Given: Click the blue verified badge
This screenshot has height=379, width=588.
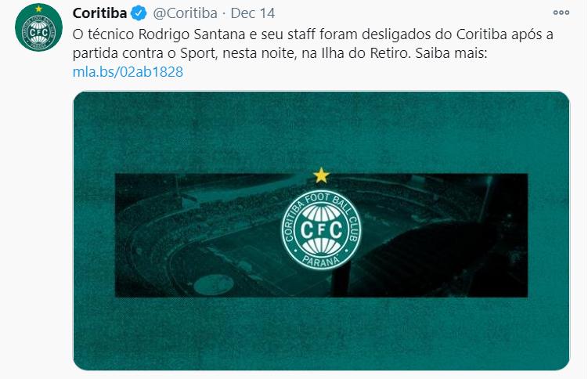Looking at the screenshot, I should point(139,13).
